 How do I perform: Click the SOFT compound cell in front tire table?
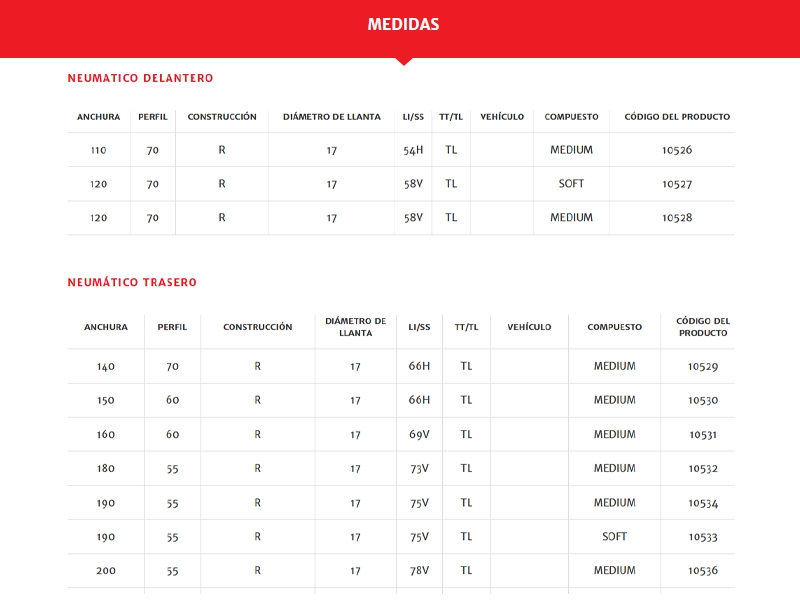571,184
